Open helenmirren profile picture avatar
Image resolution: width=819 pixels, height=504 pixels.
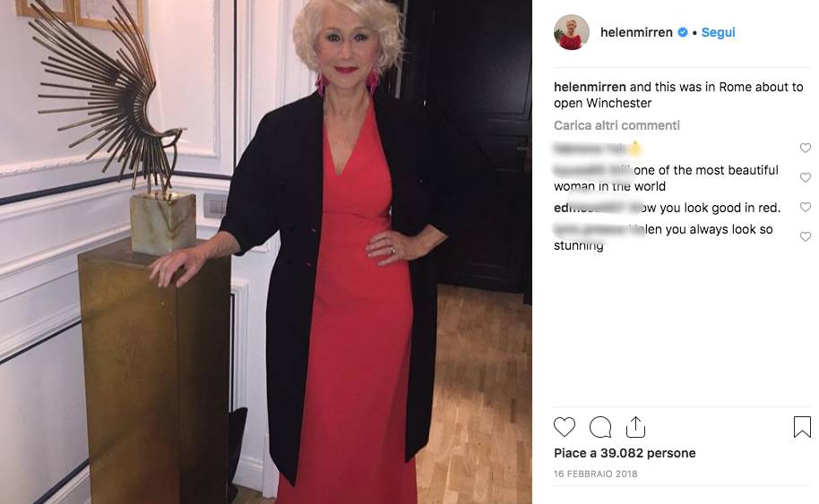(x=572, y=32)
